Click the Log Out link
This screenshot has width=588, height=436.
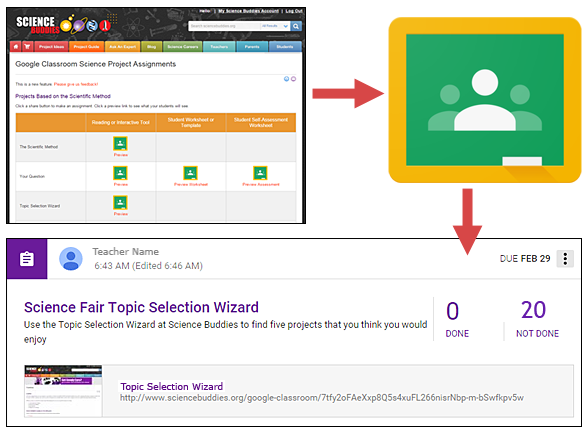[x=294, y=11]
